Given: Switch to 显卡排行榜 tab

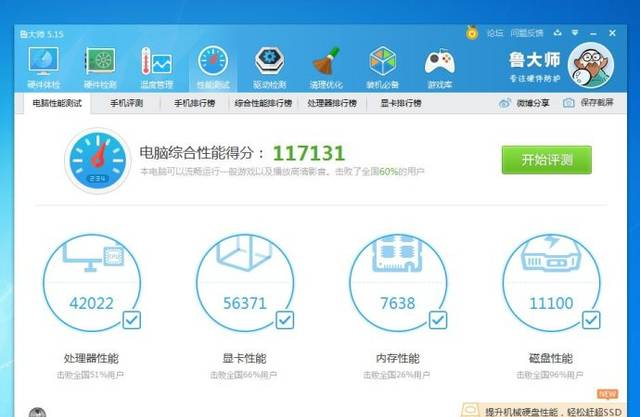Looking at the screenshot, I should pyautogui.click(x=401, y=103).
